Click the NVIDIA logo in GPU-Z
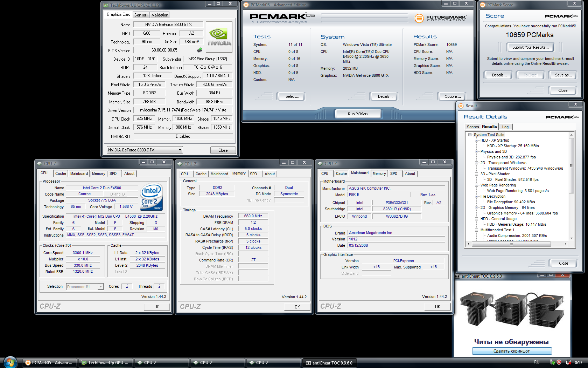Screen dimensions: 588x368 click(219, 37)
